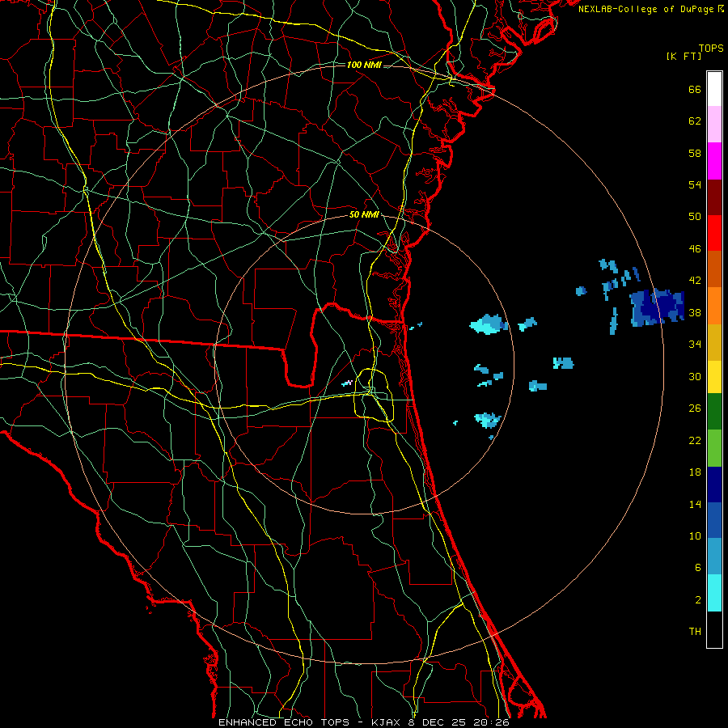Click the "30" legend value

click(695, 376)
